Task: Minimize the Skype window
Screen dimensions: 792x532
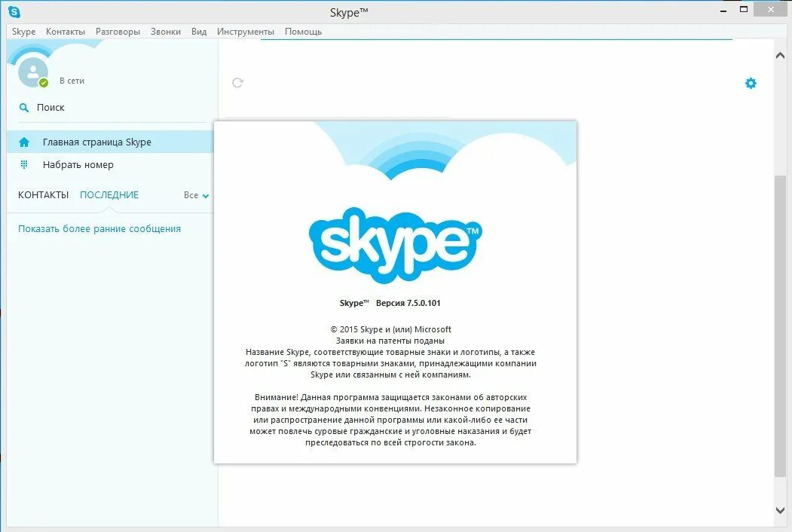Action: (723, 10)
